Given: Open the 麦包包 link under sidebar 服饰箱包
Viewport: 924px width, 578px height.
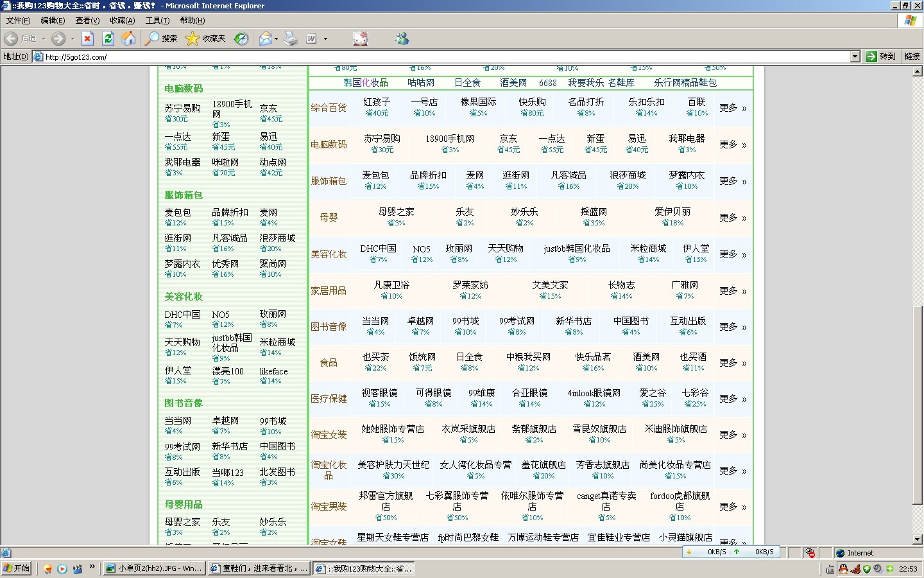Looking at the screenshot, I should point(178,213).
